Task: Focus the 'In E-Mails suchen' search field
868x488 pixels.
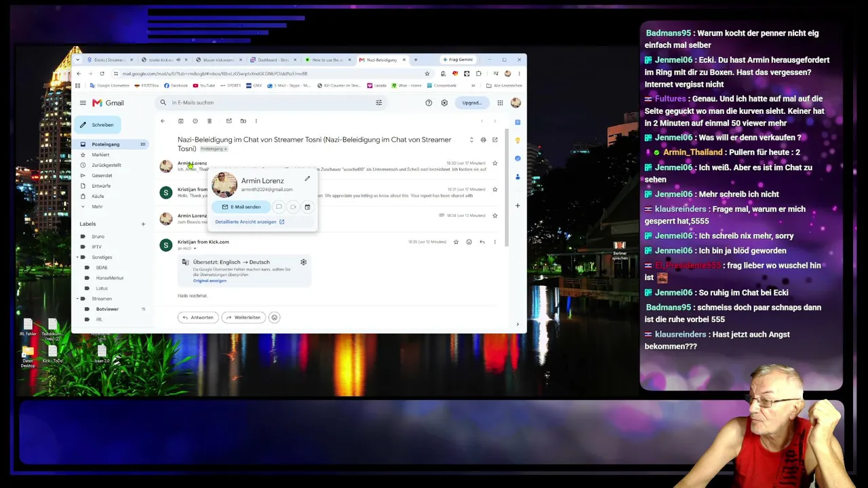Action: pyautogui.click(x=271, y=103)
